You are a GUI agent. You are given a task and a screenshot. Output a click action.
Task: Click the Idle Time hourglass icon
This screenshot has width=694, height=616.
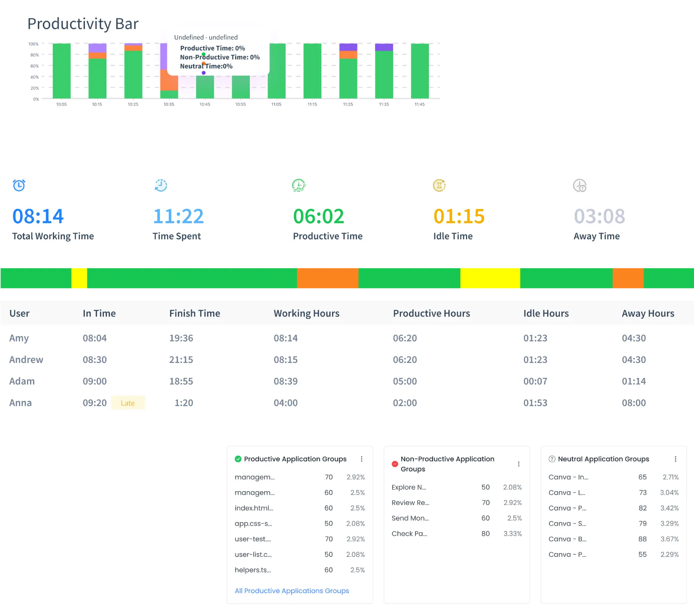[439, 185]
